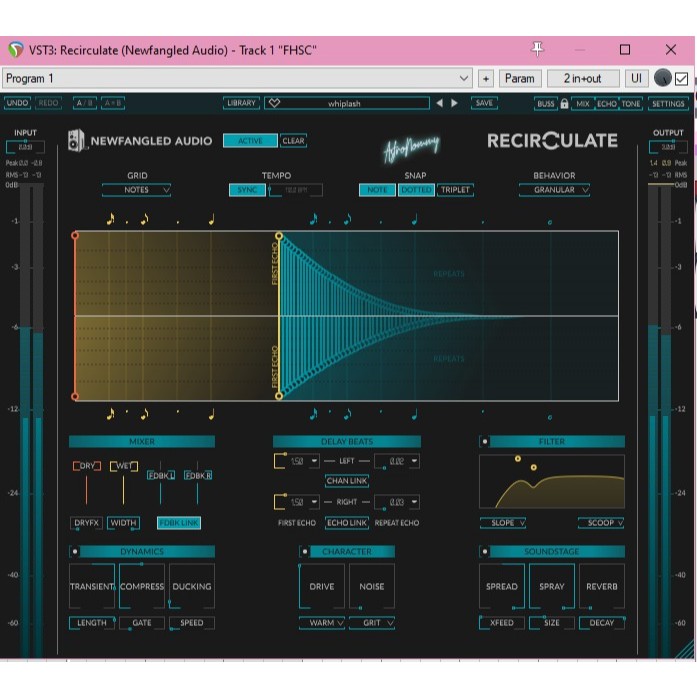Toggle DOTTED snap option
Viewport: 697px width, 697px height.
[416, 190]
